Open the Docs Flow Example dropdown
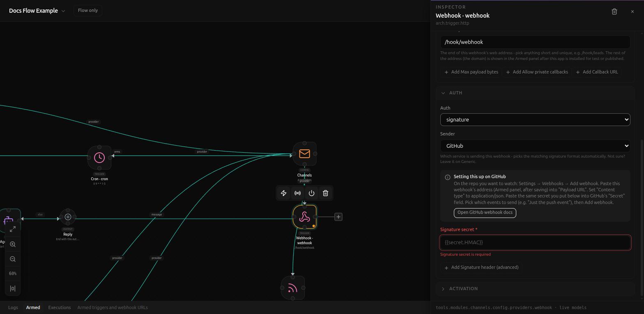The height and width of the screenshot is (314, 644). (x=37, y=11)
